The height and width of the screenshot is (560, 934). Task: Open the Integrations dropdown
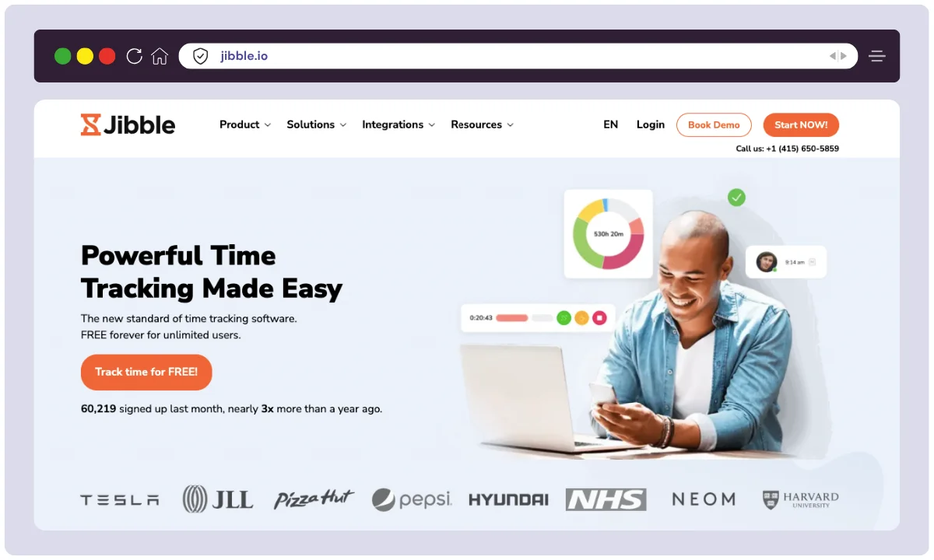tap(399, 124)
